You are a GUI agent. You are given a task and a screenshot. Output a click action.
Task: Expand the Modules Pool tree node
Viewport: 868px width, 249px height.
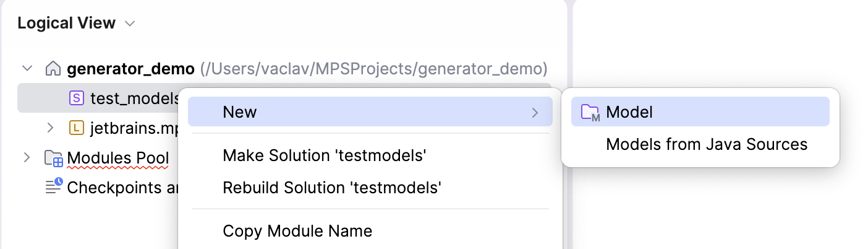(x=27, y=158)
